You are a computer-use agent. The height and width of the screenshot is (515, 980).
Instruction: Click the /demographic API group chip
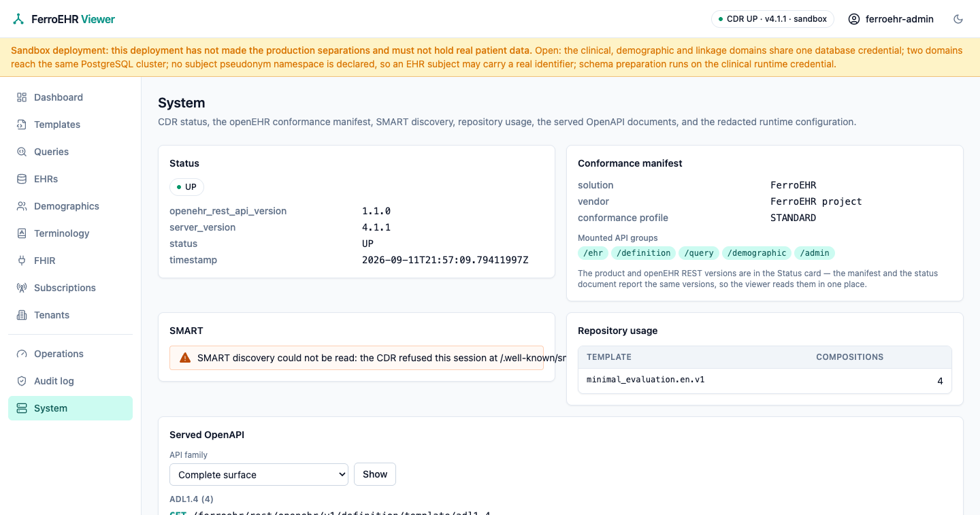[x=757, y=253]
